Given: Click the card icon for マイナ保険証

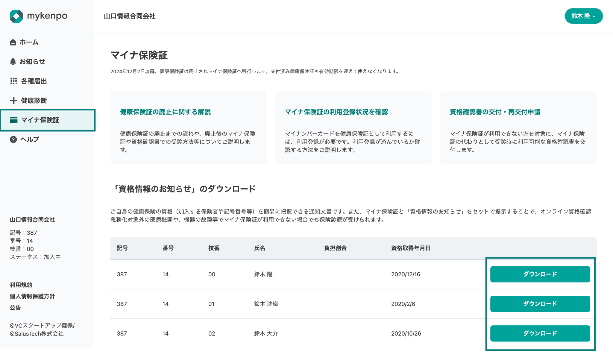Looking at the screenshot, I should 13,120.
